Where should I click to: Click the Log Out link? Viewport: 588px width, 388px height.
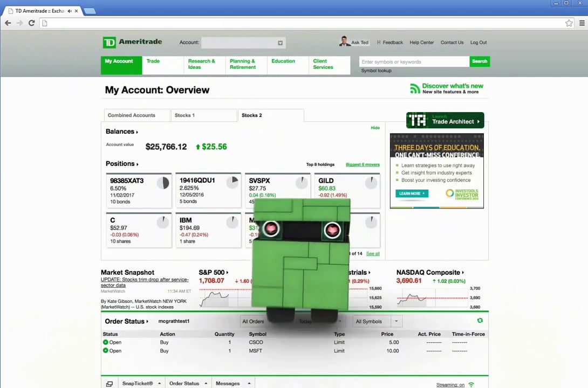coord(478,43)
